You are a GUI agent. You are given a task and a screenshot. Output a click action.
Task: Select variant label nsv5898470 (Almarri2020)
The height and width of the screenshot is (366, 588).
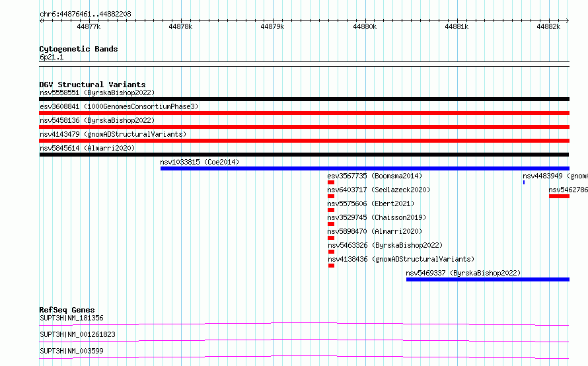[x=375, y=231]
